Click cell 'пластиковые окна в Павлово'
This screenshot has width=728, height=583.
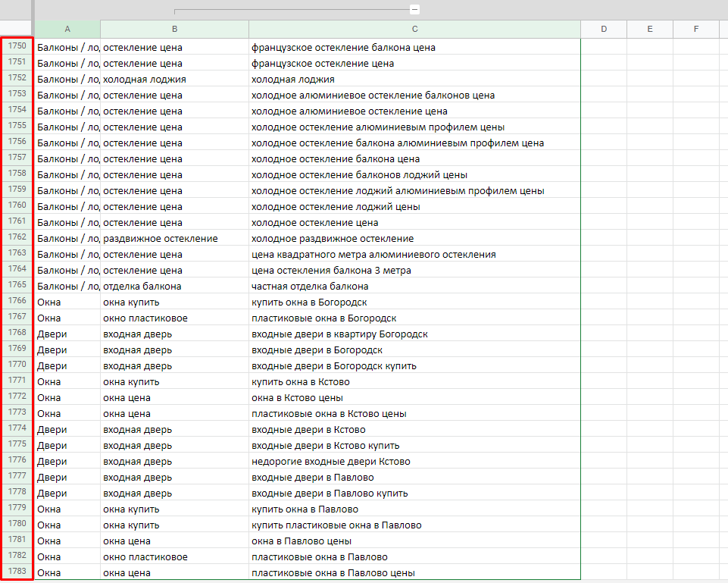click(414, 557)
